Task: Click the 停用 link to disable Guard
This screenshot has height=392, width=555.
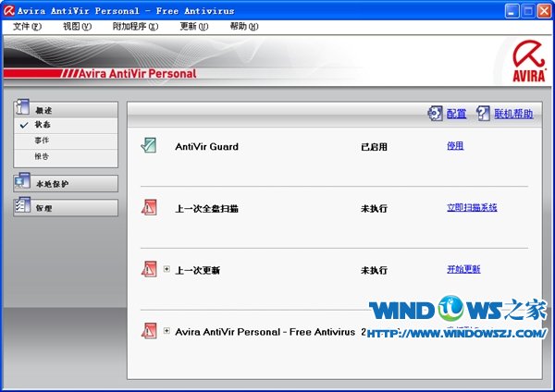Action: point(454,145)
